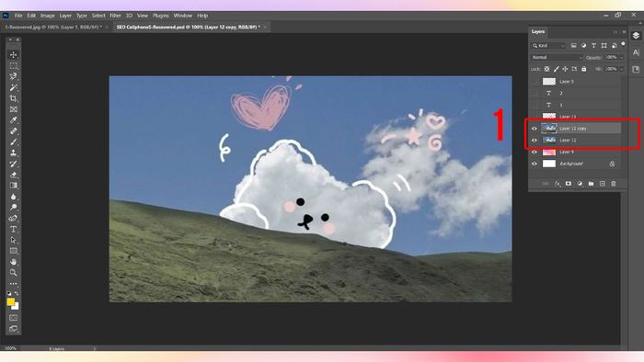Toggle lock transparent pixels
The width and height of the screenshot is (644, 362).
click(x=546, y=69)
